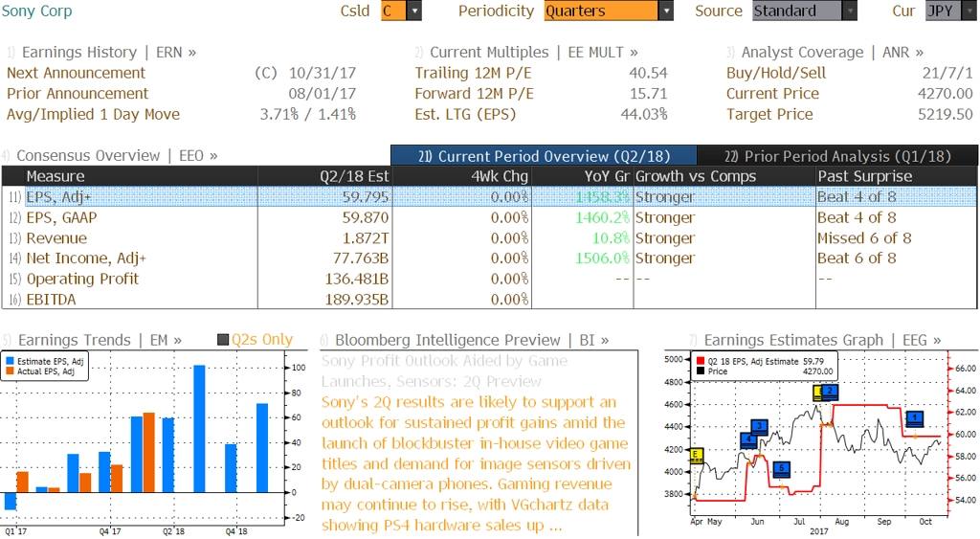Click the Sony Corp company name
This screenshot has height=539, width=980.
click(37, 11)
